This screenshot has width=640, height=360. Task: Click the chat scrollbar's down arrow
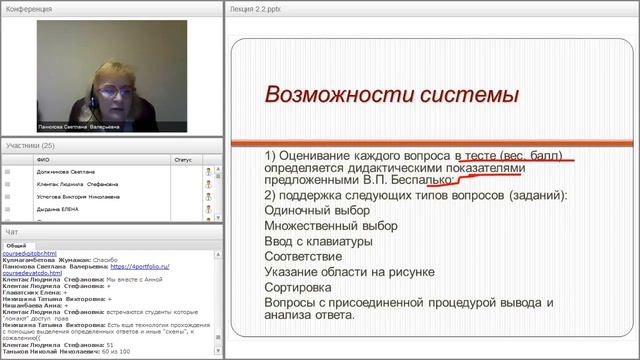pyautogui.click(x=218, y=351)
